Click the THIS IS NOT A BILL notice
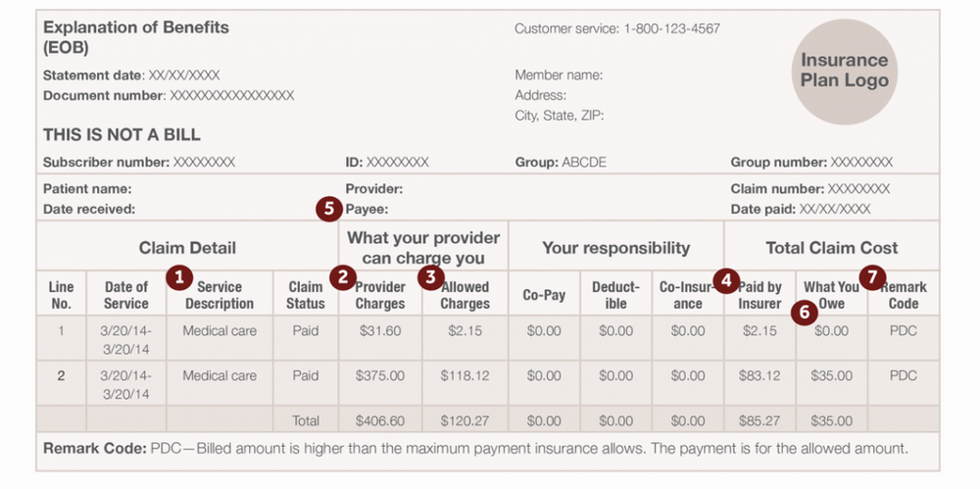 point(122,134)
